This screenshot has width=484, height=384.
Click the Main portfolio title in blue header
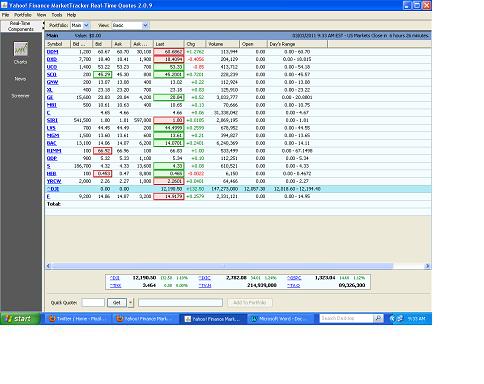(x=52, y=36)
